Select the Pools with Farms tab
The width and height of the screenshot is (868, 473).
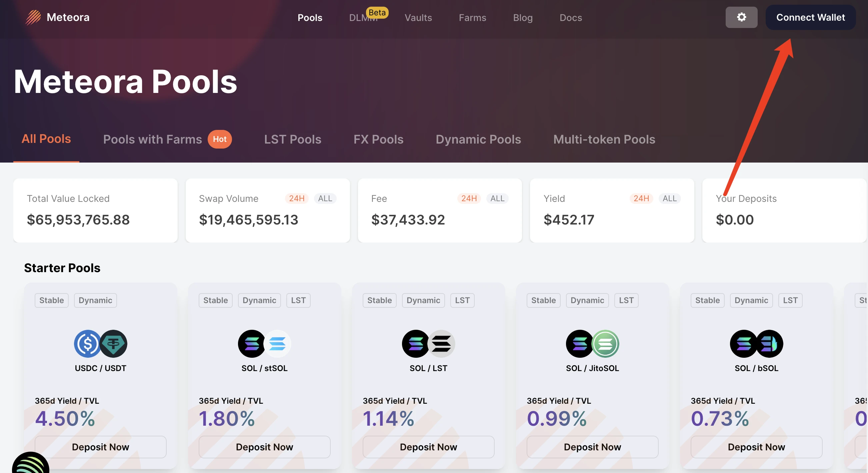point(153,139)
